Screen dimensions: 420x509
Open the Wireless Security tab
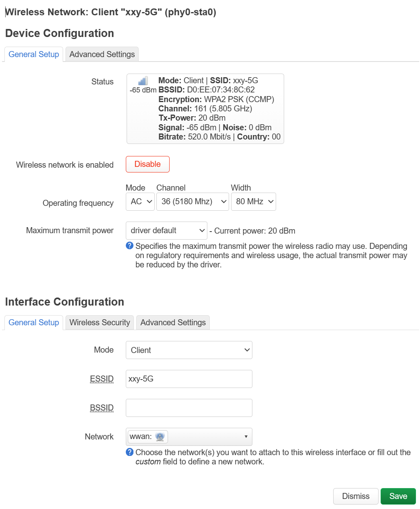click(x=100, y=322)
